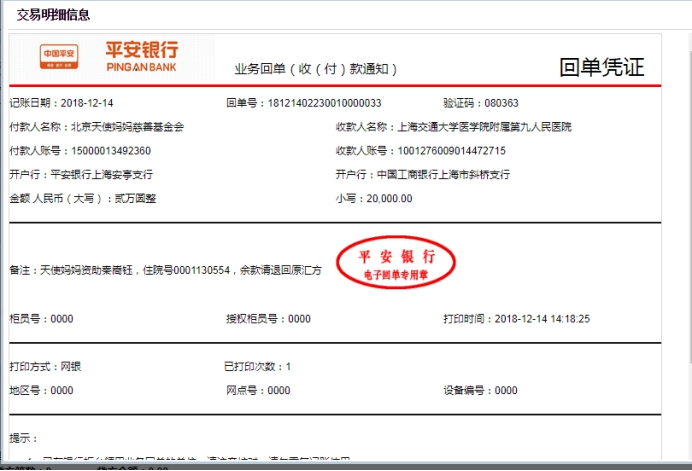Click the 平安银行 PING AN BANK logo

pos(142,56)
